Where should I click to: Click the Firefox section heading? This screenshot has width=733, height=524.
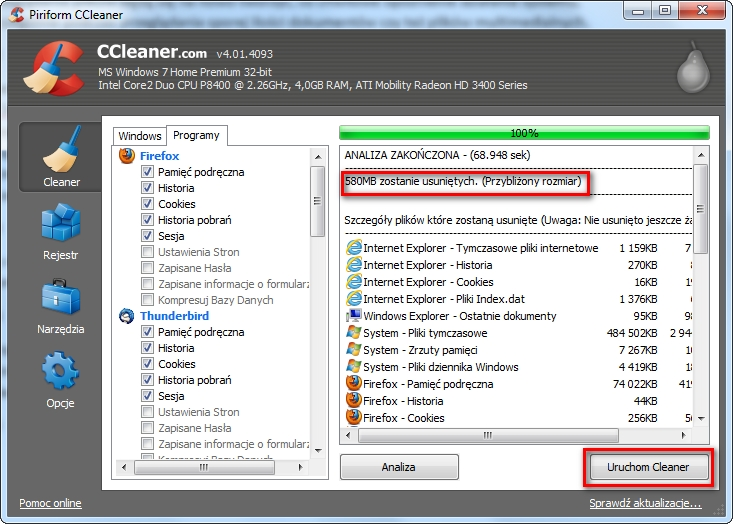pos(159,156)
